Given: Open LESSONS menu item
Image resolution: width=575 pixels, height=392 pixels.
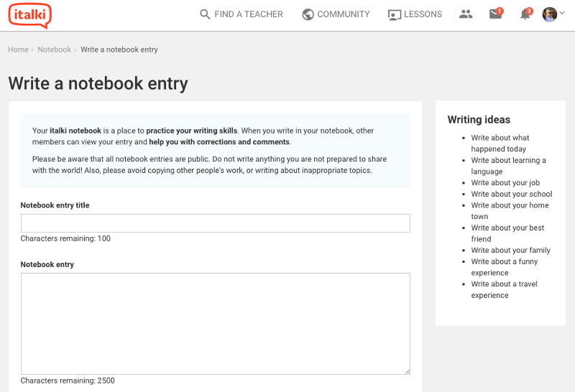Looking at the screenshot, I should pos(423,14).
